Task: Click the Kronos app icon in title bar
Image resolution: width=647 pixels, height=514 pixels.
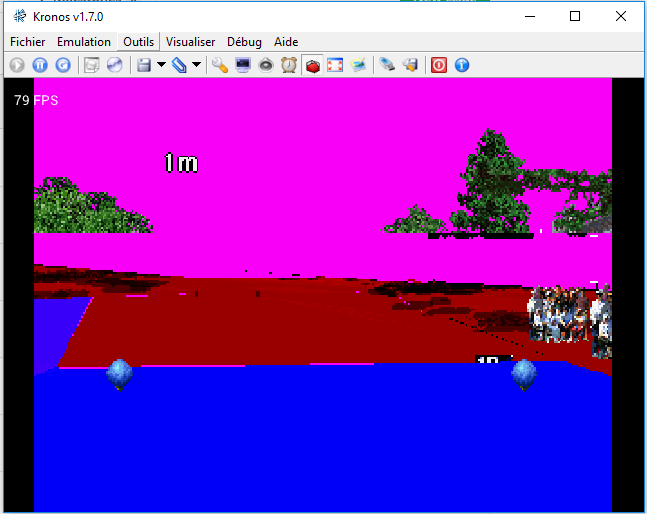Action: 19,17
